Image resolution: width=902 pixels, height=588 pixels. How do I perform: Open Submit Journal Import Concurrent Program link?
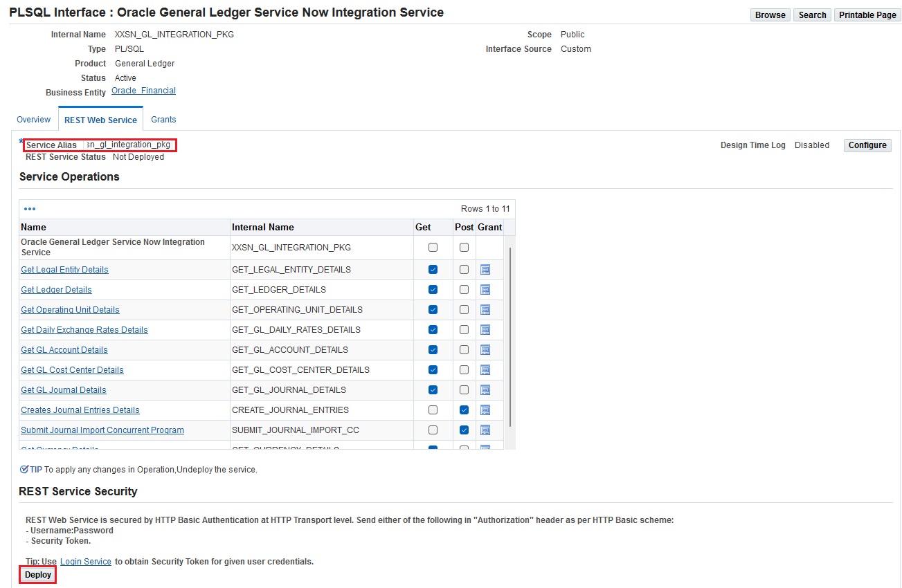pyautogui.click(x=102, y=430)
